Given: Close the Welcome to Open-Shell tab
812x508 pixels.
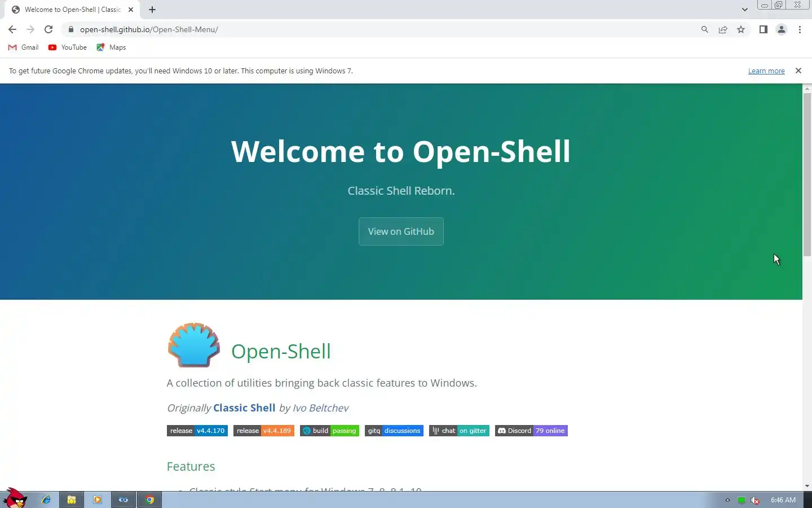Looking at the screenshot, I should point(131,10).
